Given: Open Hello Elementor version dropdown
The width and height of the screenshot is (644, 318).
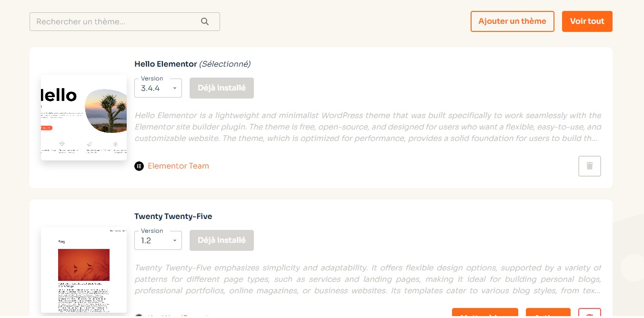Looking at the screenshot, I should [x=158, y=88].
